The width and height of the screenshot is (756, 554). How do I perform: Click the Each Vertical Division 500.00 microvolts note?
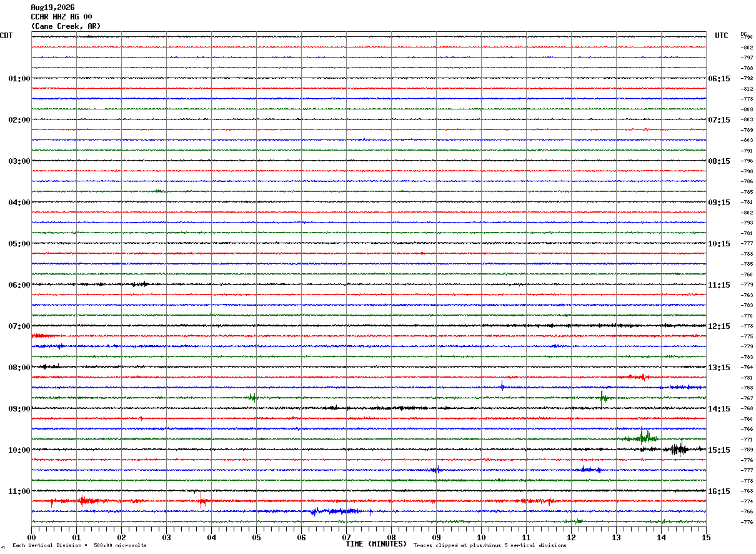(x=79, y=545)
